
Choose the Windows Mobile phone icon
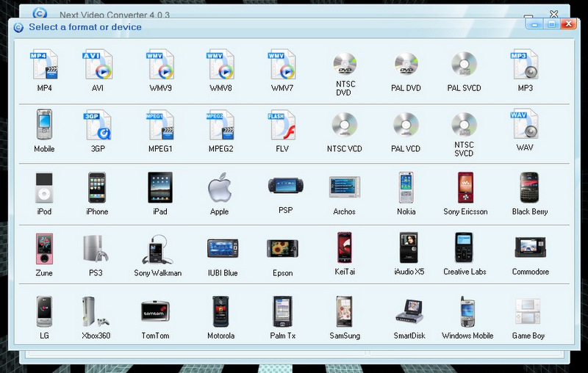click(x=467, y=311)
